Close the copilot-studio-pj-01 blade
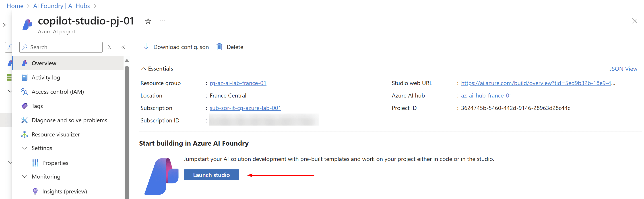 634,21
